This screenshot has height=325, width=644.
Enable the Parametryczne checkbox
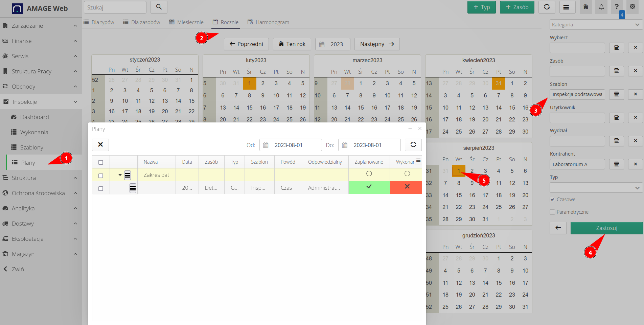(552, 212)
